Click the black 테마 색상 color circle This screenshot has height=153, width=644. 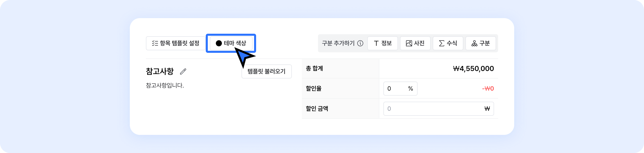(x=219, y=43)
